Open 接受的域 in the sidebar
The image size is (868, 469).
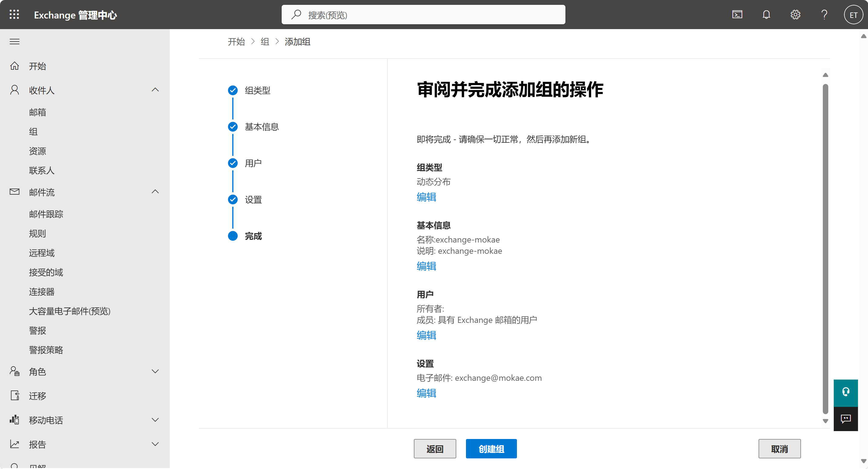click(x=46, y=272)
